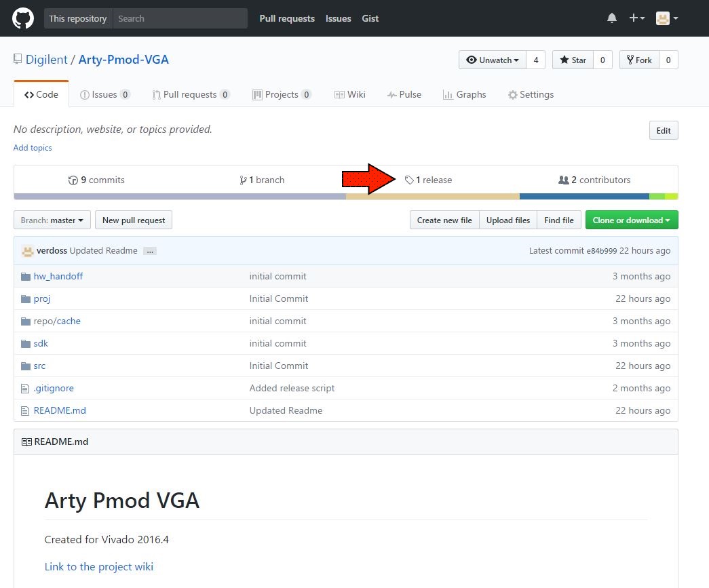The width and height of the screenshot is (709, 588).
Task: Click the Edit description button
Action: [x=664, y=131]
